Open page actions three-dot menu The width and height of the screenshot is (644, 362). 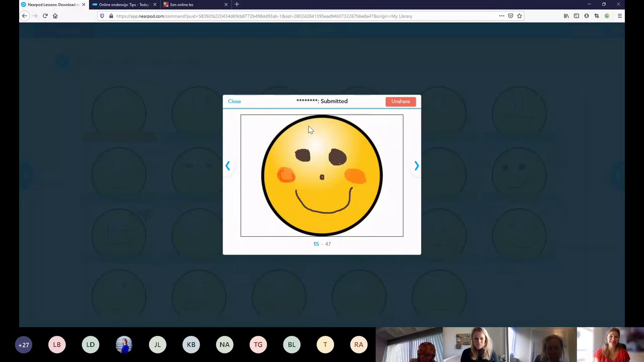click(x=501, y=16)
